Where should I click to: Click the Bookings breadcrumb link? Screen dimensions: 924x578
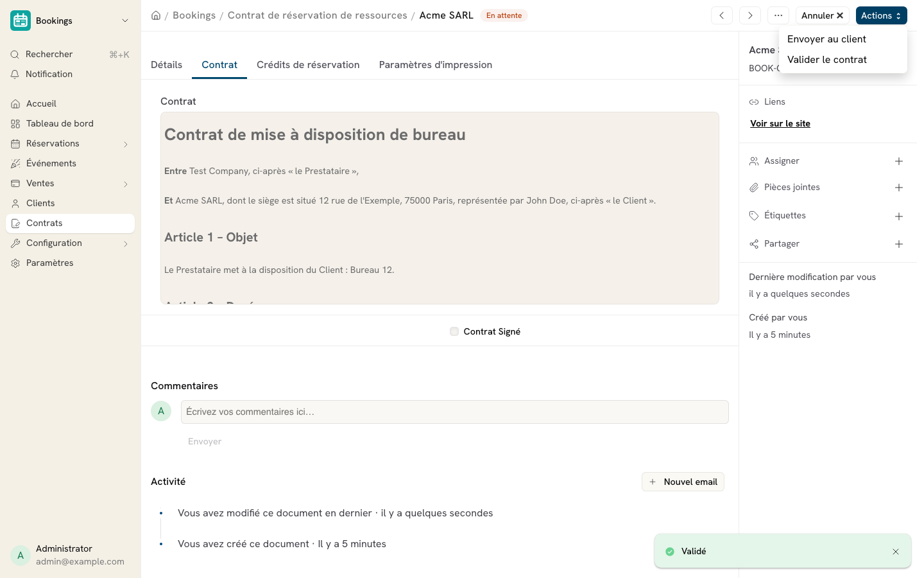click(194, 15)
